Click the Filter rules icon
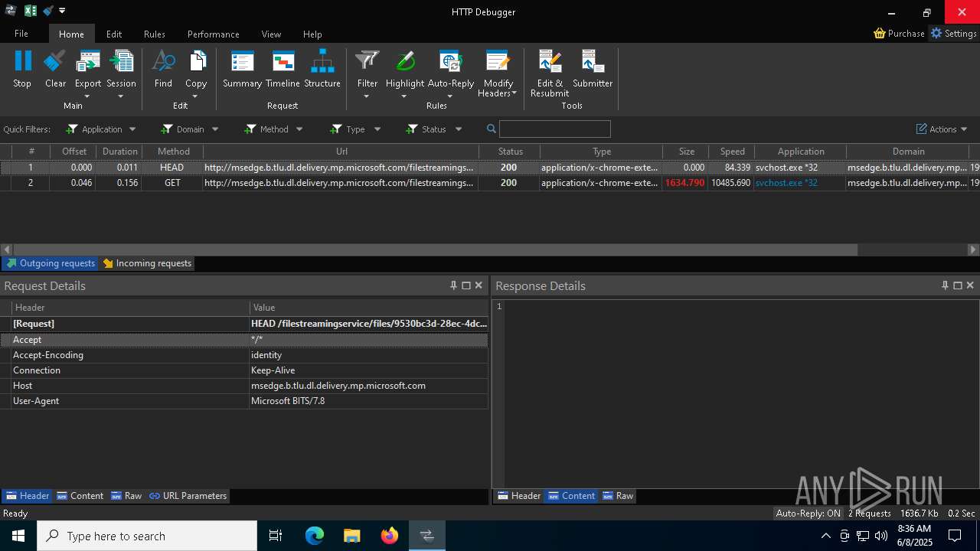The image size is (980, 551). tap(367, 61)
